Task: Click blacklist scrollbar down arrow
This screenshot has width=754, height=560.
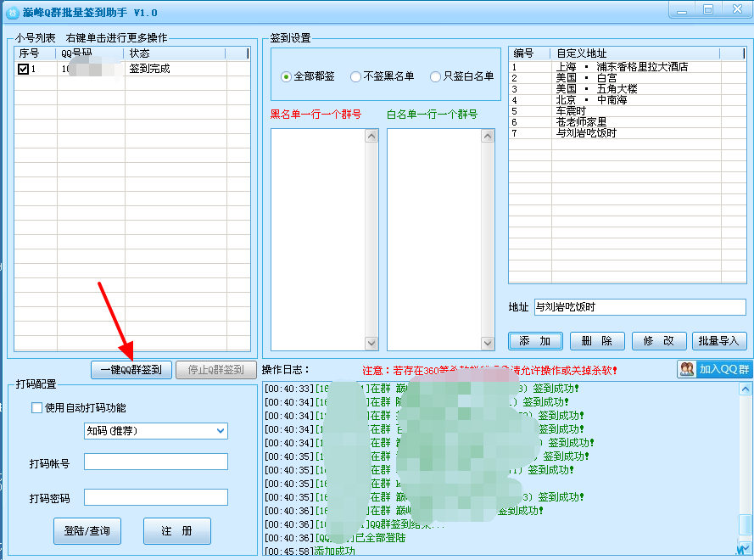Action: pyautogui.click(x=371, y=343)
